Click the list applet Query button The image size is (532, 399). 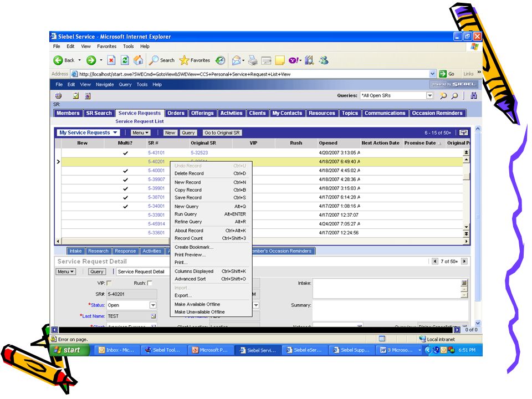(188, 132)
